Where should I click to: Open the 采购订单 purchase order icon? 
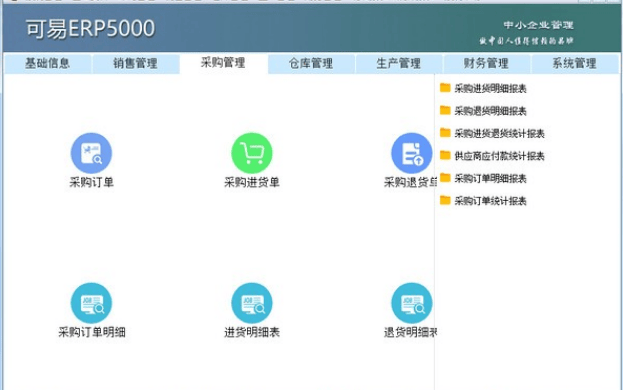point(91,153)
